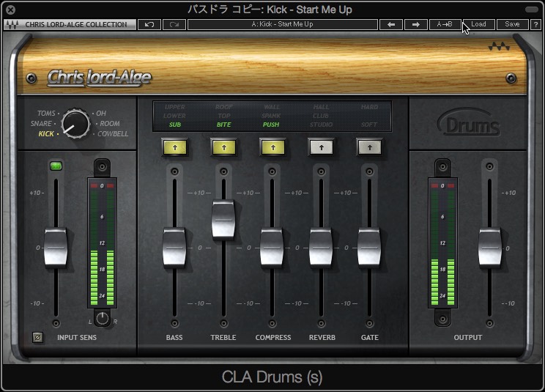
Task: Click the SPANK compress mode label
Action: pyautogui.click(x=271, y=116)
